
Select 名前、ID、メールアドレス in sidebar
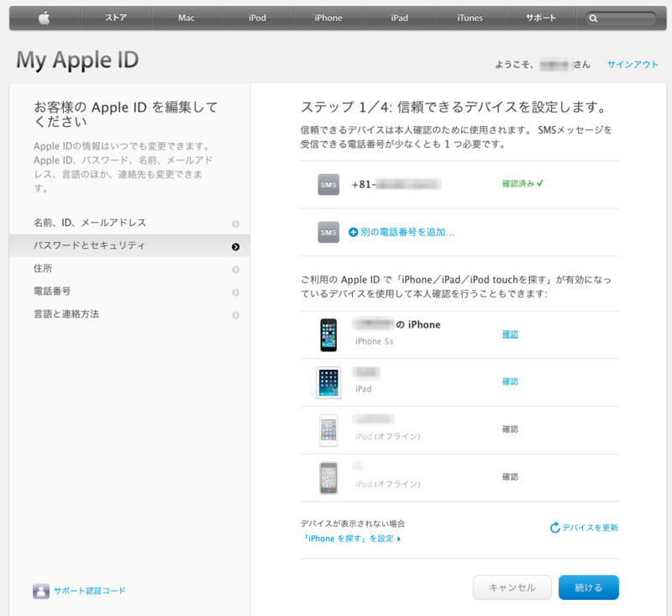point(130,223)
